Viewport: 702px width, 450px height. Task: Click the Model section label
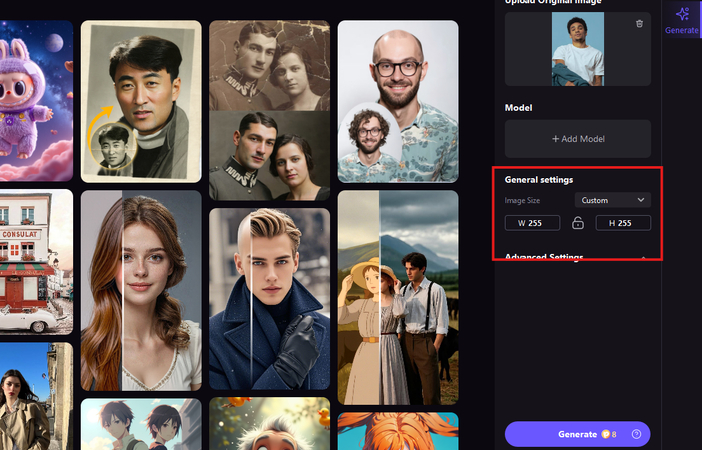coord(518,107)
